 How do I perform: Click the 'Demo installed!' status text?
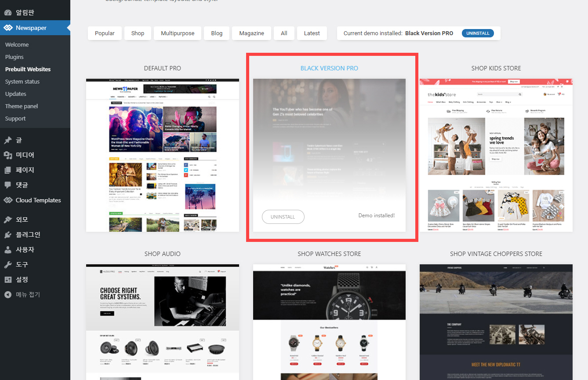[x=377, y=216]
